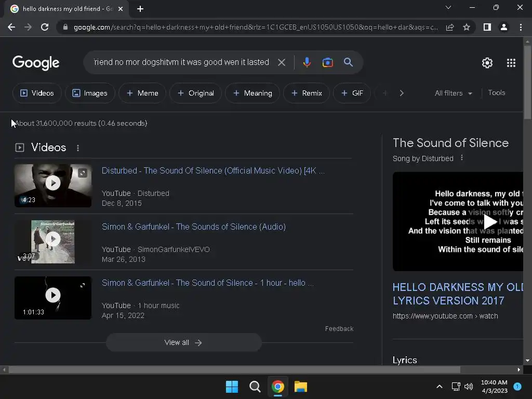This screenshot has width=532, height=399.
Task: Open notification center badge
Action: (x=517, y=387)
